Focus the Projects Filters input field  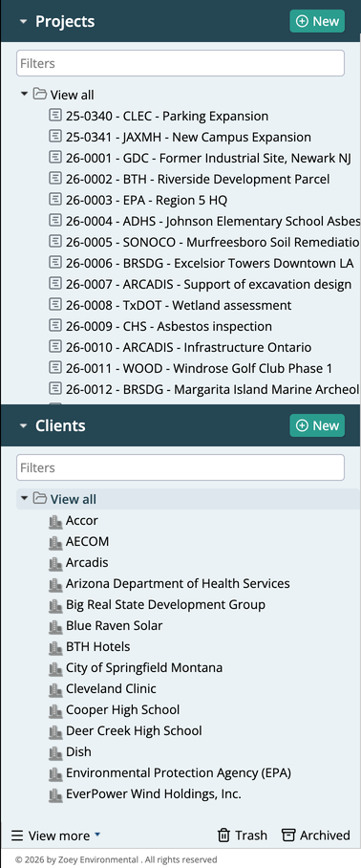coord(180,63)
